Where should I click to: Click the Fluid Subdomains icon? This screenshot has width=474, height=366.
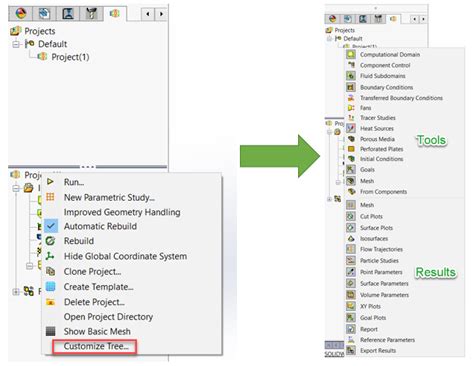[351, 76]
